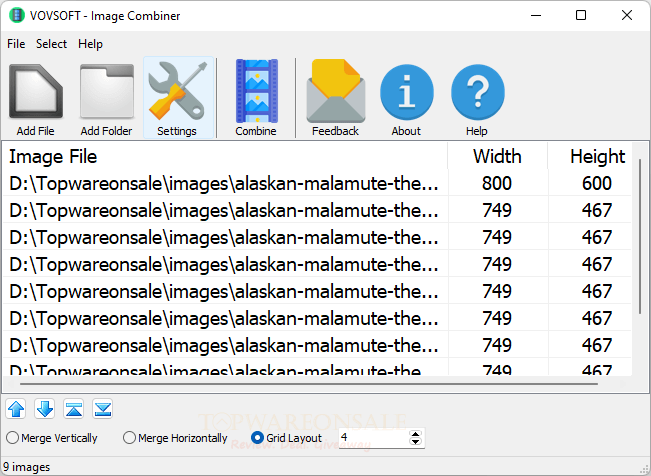
Task: Close the Image Combiner window
Action: click(x=627, y=15)
